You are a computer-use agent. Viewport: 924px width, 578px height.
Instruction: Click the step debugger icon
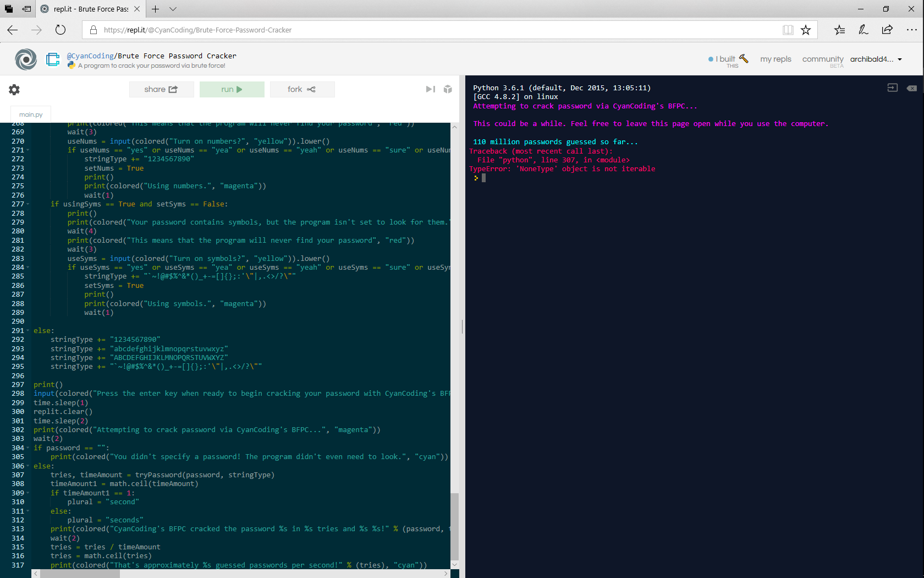pos(431,89)
